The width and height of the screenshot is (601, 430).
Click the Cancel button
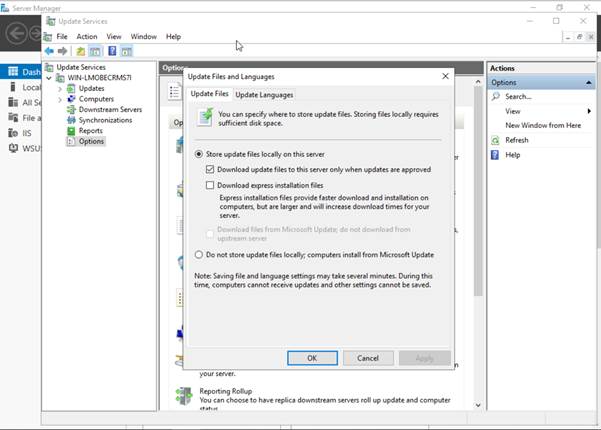[368, 358]
